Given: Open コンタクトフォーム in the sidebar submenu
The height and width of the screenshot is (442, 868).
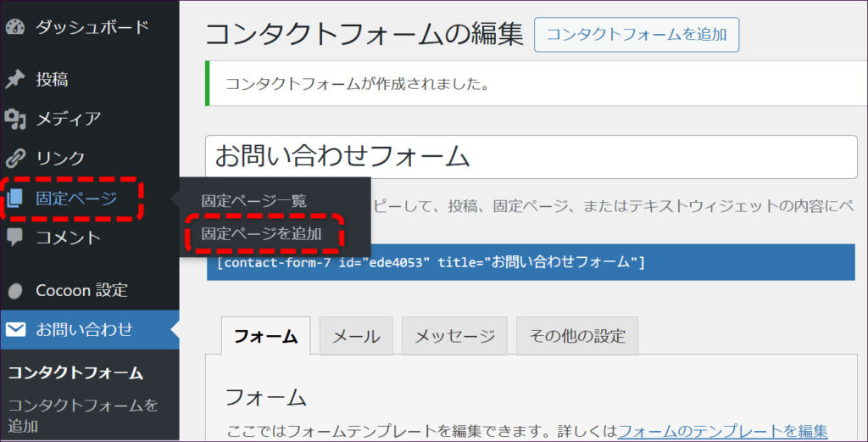Looking at the screenshot, I should click(75, 373).
